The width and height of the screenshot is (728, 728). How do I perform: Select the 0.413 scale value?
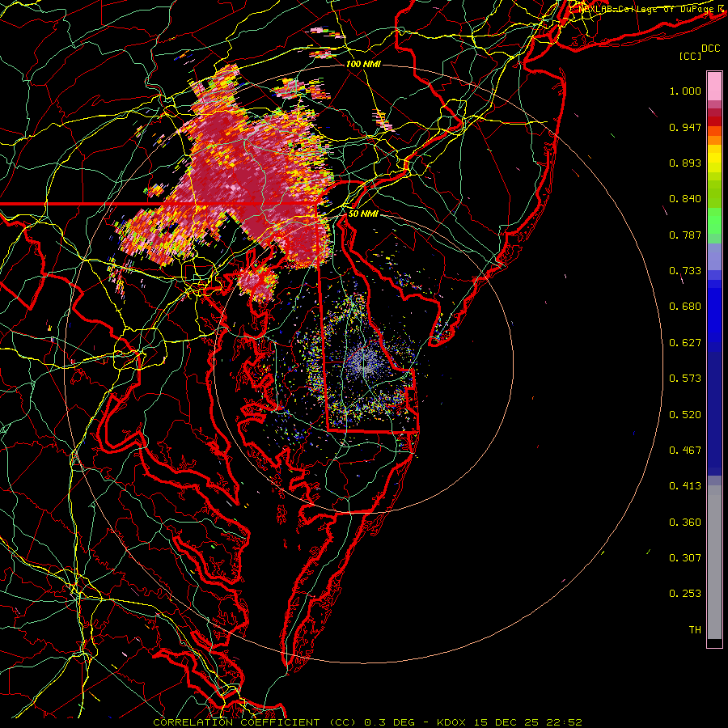click(x=685, y=486)
